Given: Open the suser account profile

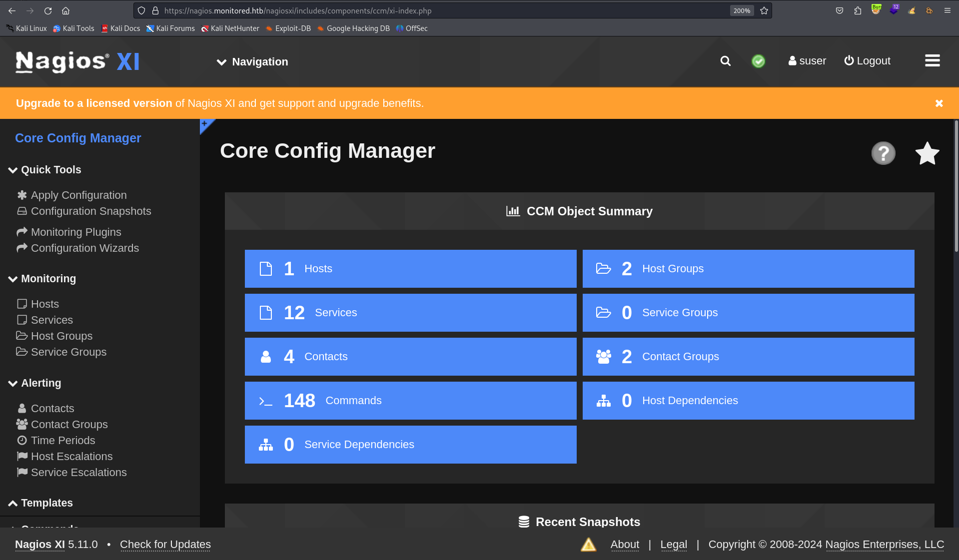Looking at the screenshot, I should pyautogui.click(x=807, y=61).
